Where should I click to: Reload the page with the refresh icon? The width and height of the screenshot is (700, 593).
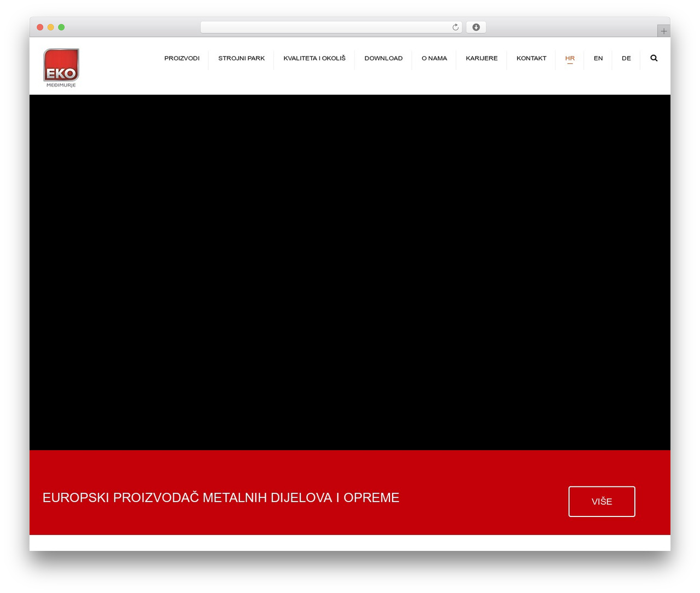click(455, 27)
